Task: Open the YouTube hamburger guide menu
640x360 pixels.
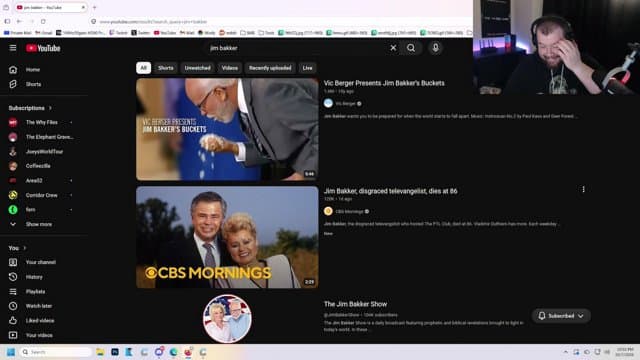Action: 13,48
